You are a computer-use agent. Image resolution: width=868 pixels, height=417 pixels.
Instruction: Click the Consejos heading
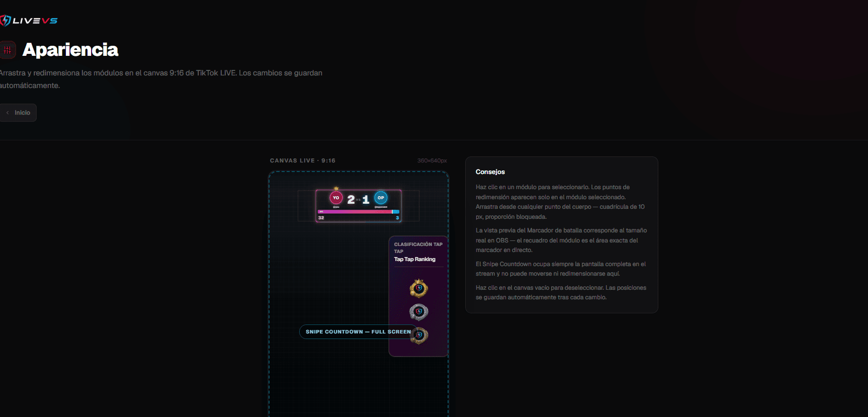click(490, 172)
